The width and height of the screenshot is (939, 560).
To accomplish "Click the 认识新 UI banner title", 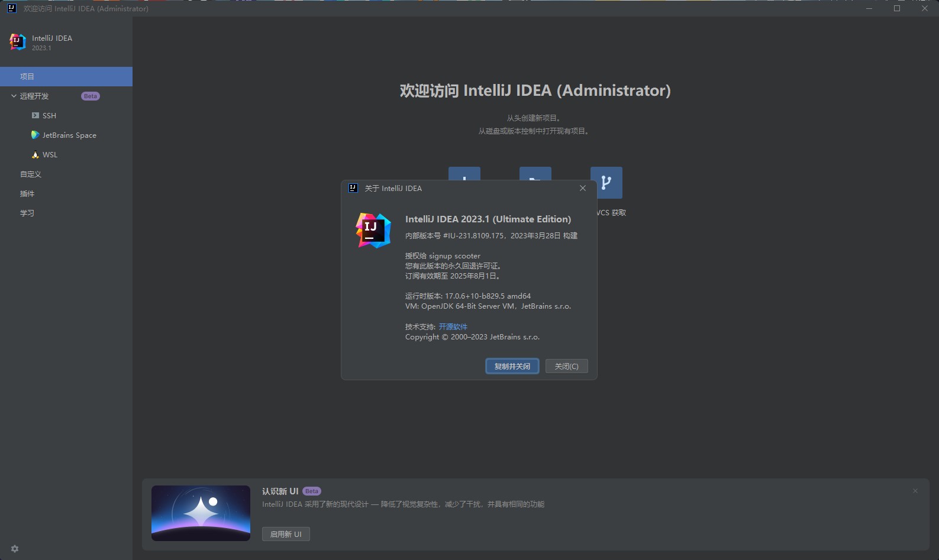I will 280,491.
